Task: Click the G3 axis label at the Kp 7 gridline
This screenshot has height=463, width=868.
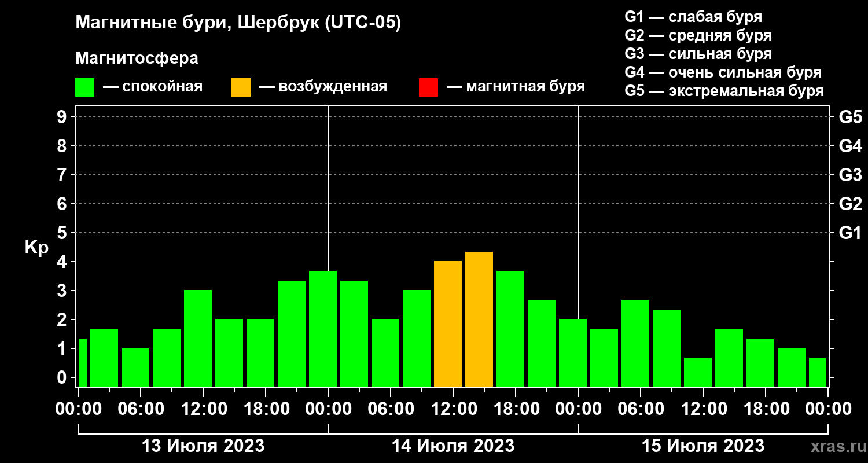Action: point(850,175)
